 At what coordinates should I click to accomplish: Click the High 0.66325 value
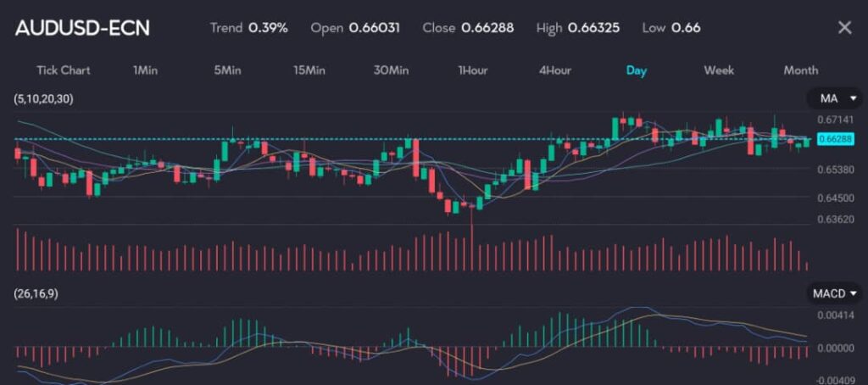tap(593, 28)
